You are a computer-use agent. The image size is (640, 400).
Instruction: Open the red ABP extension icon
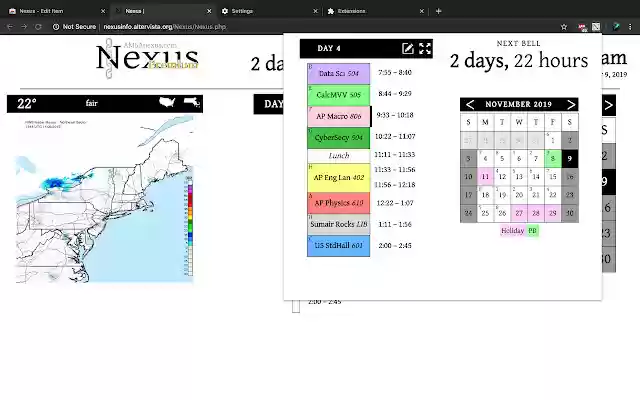(582, 27)
